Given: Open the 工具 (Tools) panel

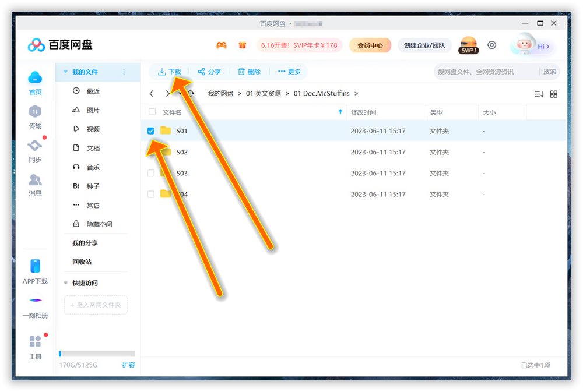Looking at the screenshot, I should click(35, 345).
